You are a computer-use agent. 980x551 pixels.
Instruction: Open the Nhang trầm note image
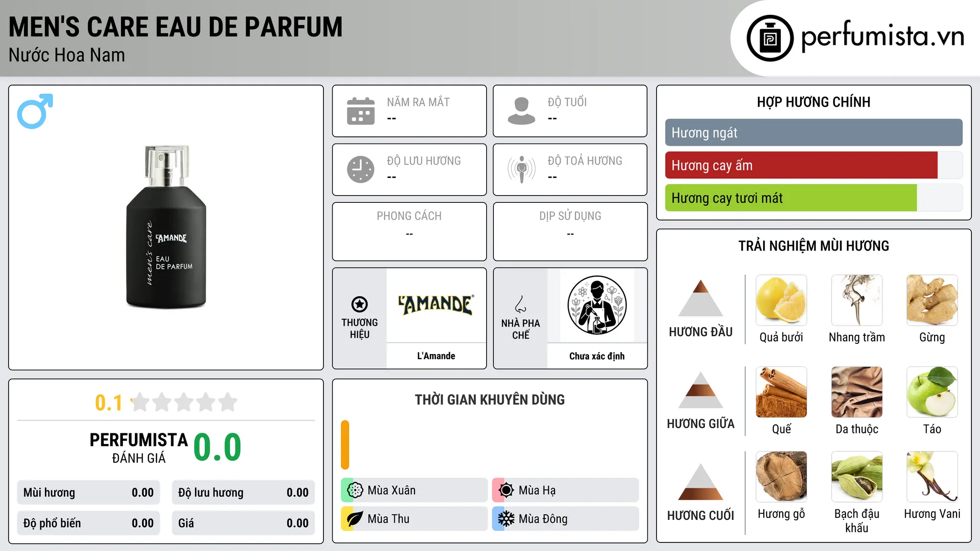(x=857, y=300)
